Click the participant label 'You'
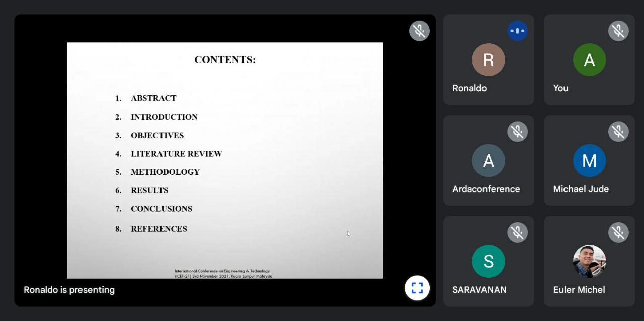This screenshot has width=644, height=321. 560,88
